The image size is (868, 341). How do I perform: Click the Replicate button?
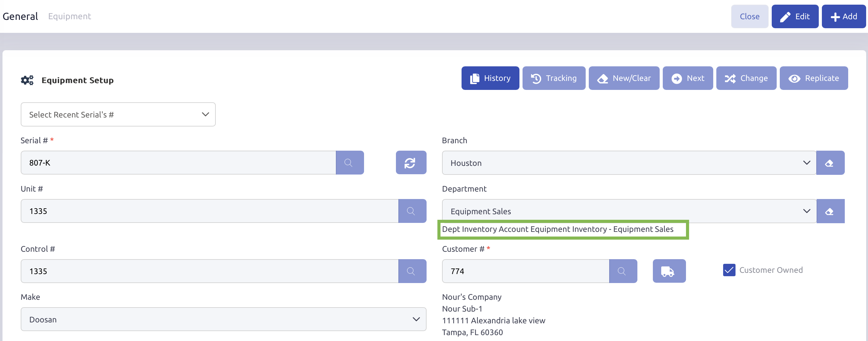tap(813, 78)
